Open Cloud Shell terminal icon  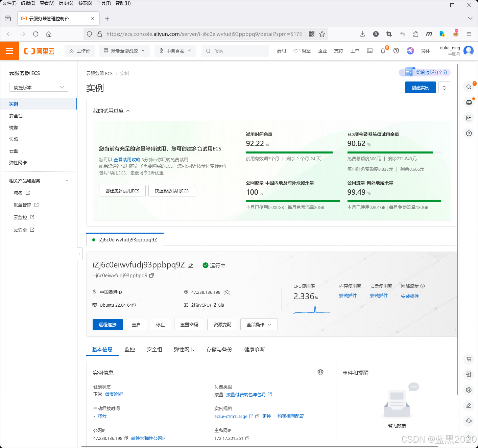click(x=370, y=51)
